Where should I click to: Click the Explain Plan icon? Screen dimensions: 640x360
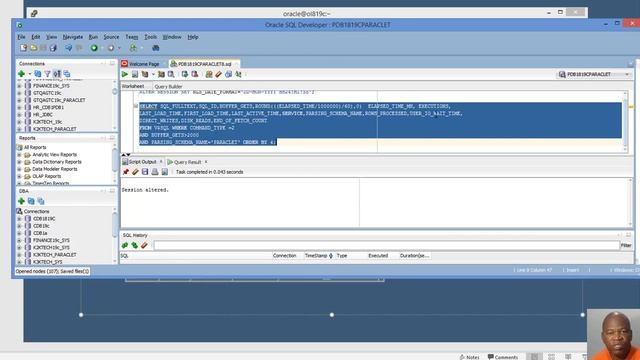(145, 74)
